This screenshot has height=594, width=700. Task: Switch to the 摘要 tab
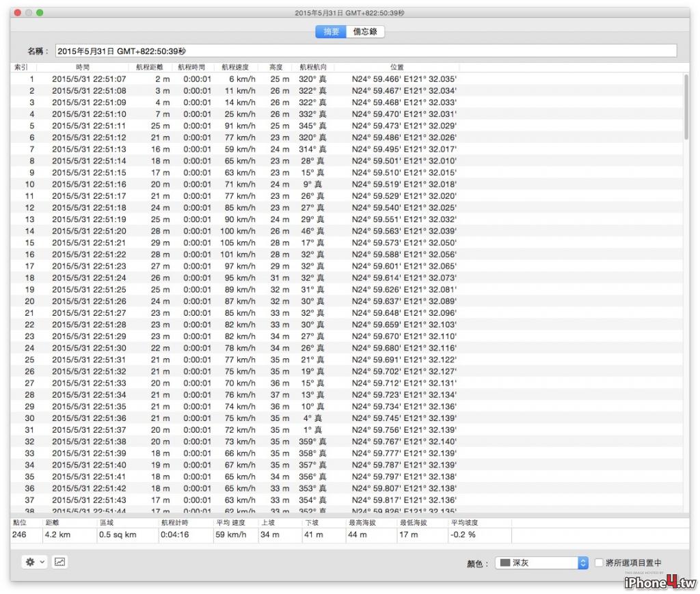coord(331,31)
